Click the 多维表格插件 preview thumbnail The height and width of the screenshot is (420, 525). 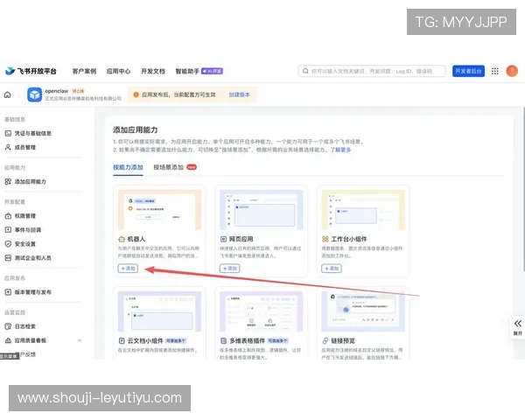point(262,311)
